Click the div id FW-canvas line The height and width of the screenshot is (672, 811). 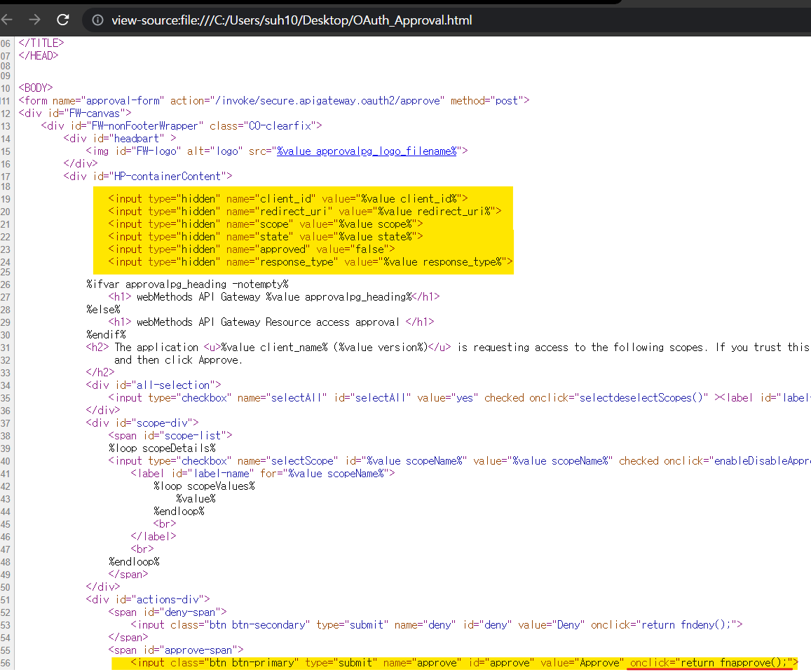[x=75, y=114]
